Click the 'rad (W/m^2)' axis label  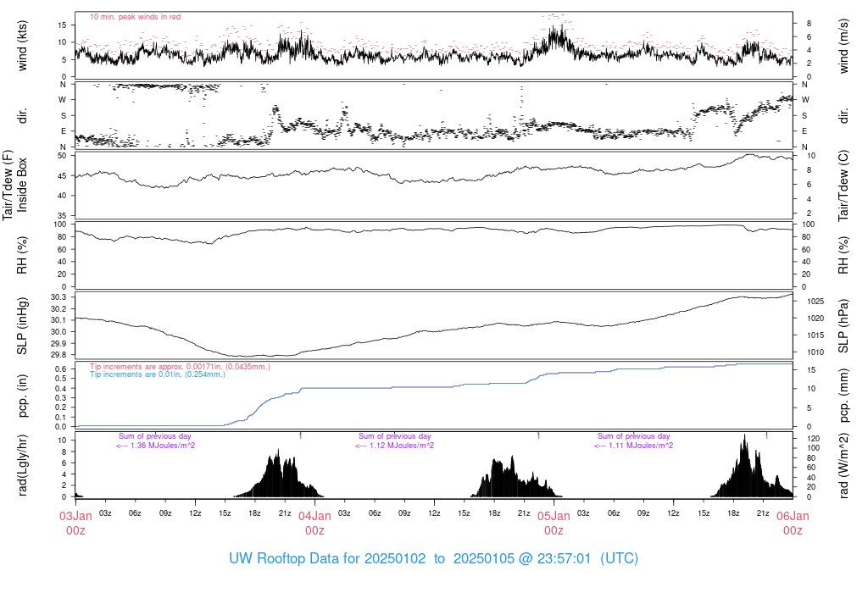[x=843, y=466]
